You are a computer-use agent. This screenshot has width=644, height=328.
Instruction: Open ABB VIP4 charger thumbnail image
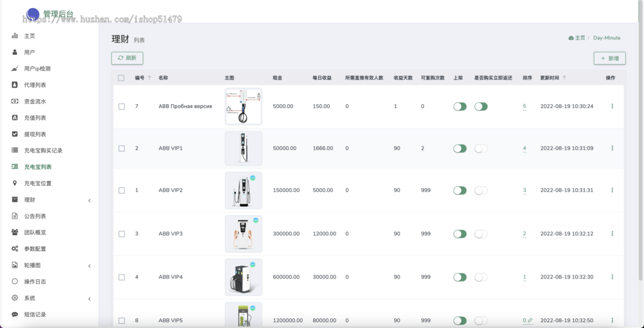coord(244,277)
